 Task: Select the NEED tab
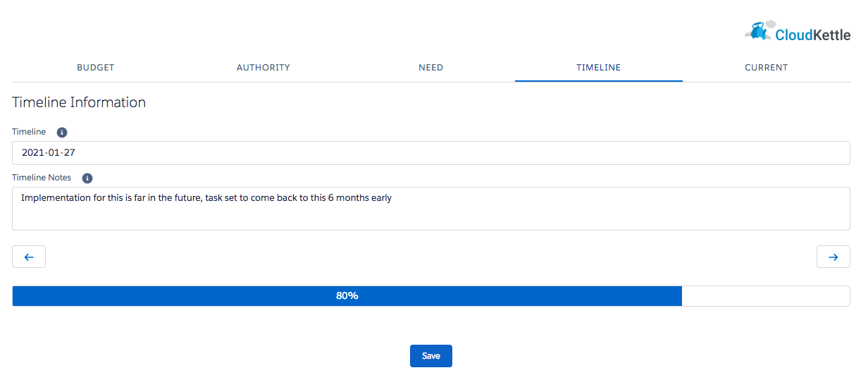(x=430, y=68)
